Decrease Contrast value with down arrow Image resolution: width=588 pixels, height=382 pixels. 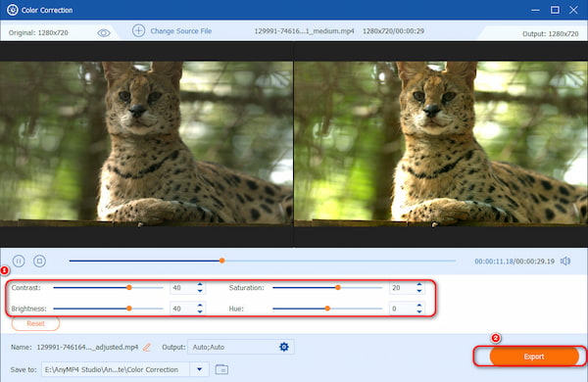pyautogui.click(x=200, y=291)
